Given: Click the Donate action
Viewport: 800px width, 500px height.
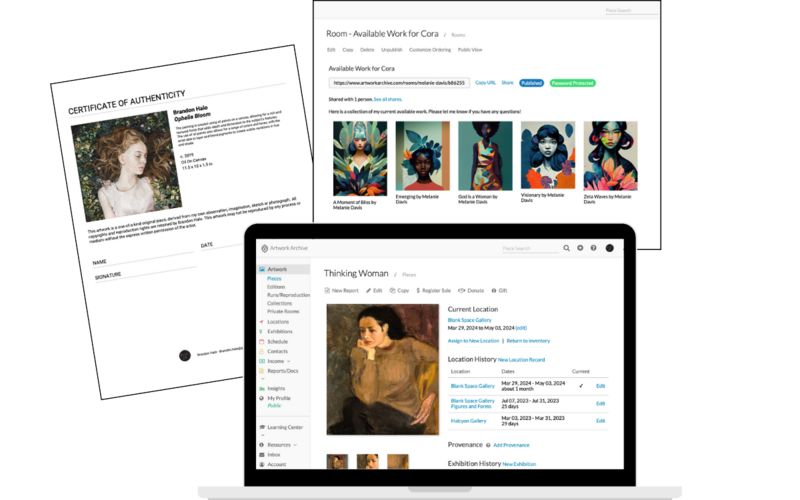Looking at the screenshot, I should pyautogui.click(x=471, y=290).
